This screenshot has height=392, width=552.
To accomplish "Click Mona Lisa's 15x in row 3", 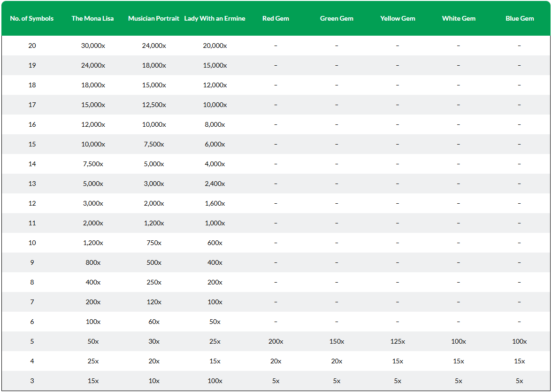I will click(x=93, y=381).
